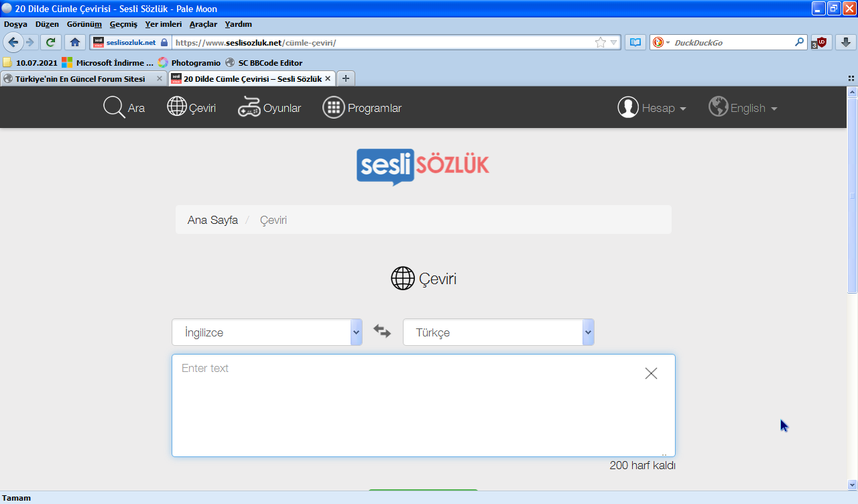Open the Araçlar menu
This screenshot has height=504, width=858.
(203, 24)
